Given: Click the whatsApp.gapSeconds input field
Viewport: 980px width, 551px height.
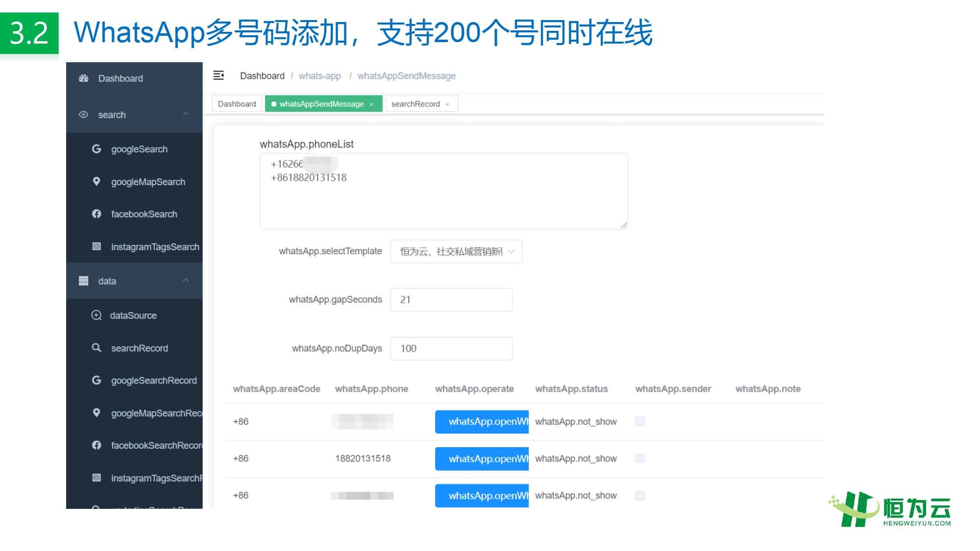Looking at the screenshot, I should pos(451,300).
